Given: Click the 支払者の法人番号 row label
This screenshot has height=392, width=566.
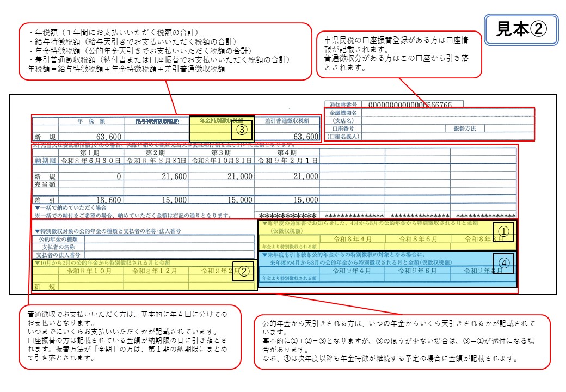Looking at the screenshot, I should click(x=58, y=255).
